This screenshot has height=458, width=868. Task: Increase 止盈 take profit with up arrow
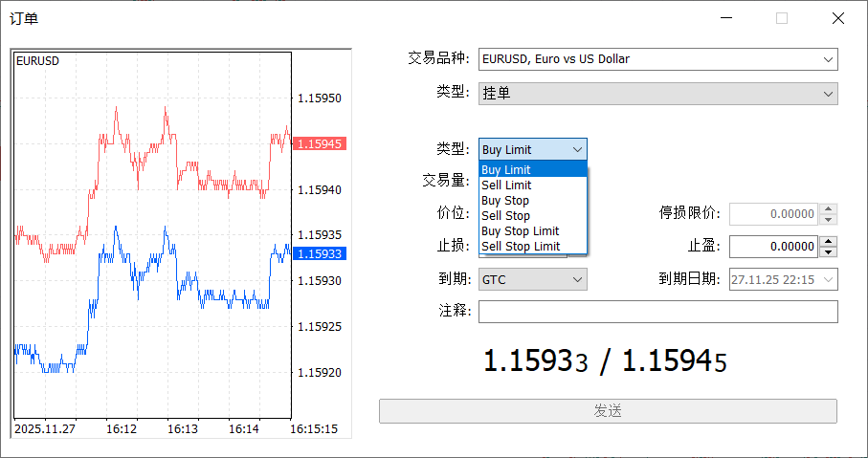pyautogui.click(x=829, y=241)
